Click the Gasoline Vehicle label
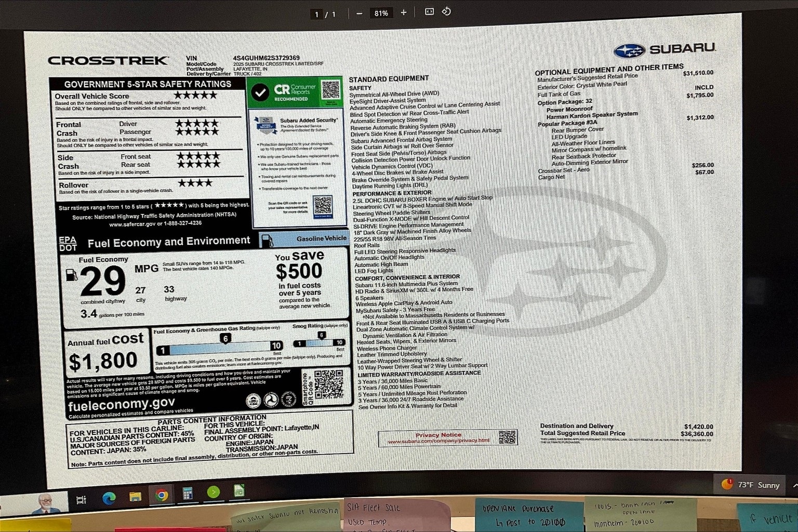This screenshot has width=798, height=532. pos(321,238)
